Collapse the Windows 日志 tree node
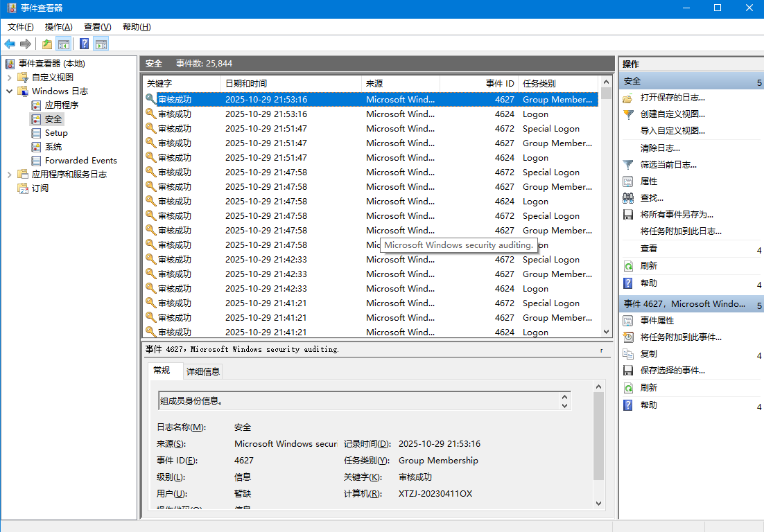The image size is (764, 532). point(10,91)
